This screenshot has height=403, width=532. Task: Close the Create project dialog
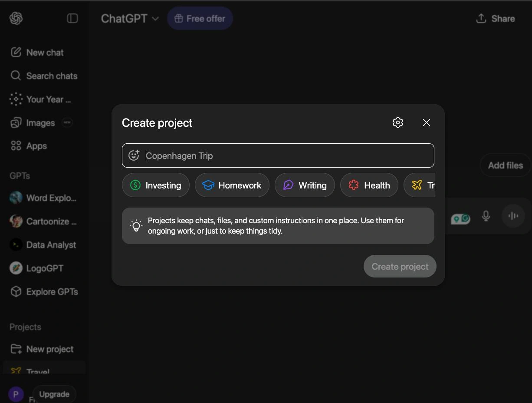(427, 122)
